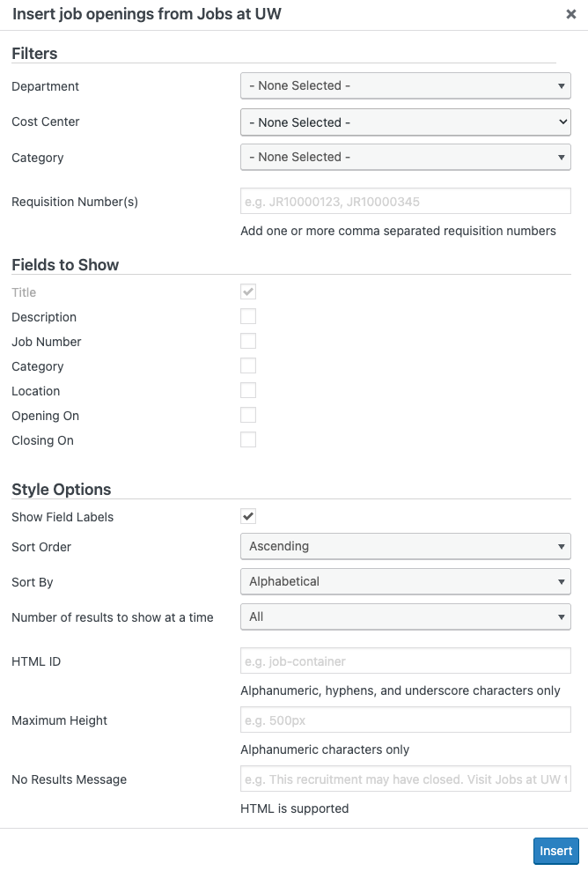
Task: Enable the Description field checkbox
Action: tap(248, 316)
